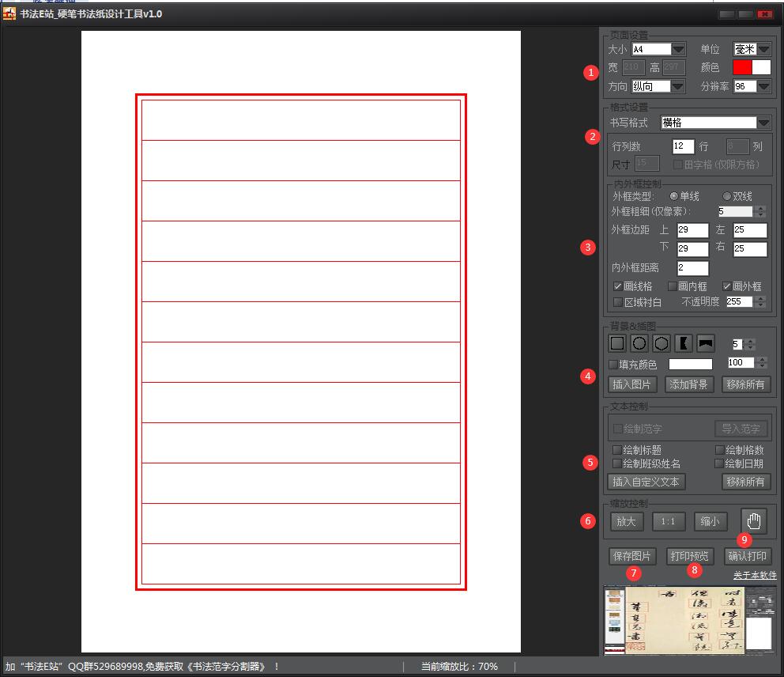Open the 分辨率 96 dropdown

click(x=763, y=86)
